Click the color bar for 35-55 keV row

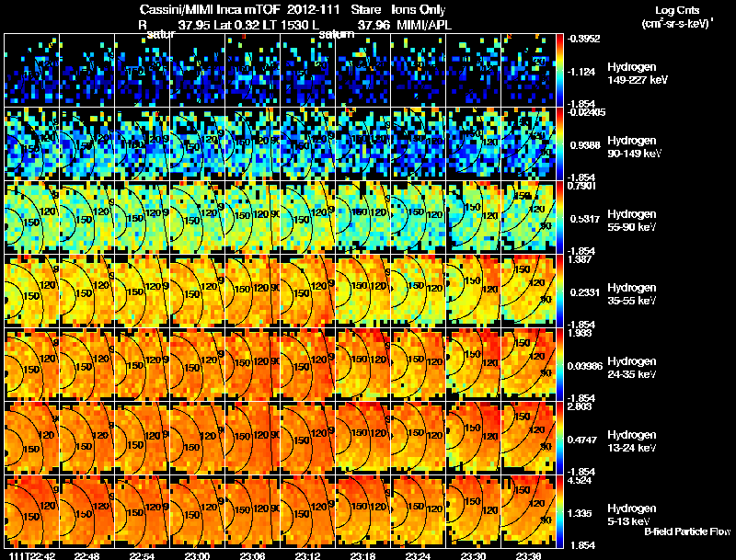559,291
